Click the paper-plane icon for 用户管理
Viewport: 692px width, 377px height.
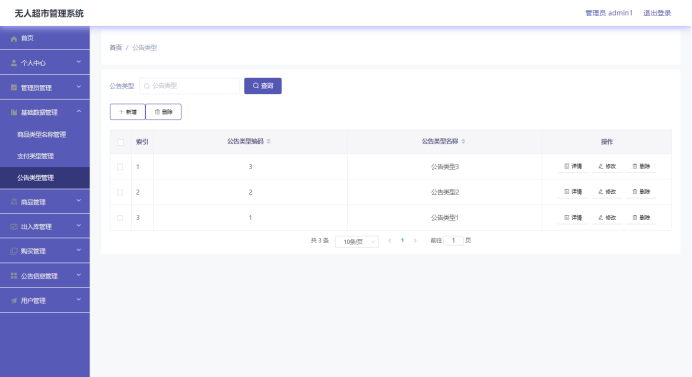14,300
